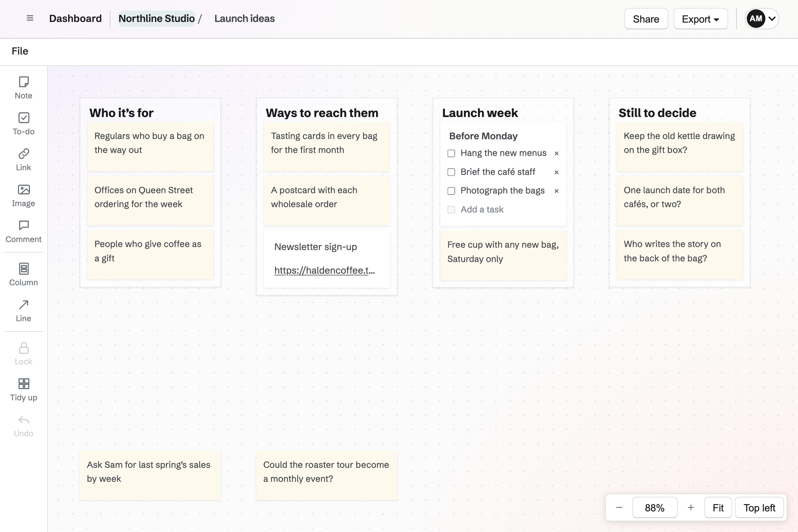Open the AM account menu
The image size is (798, 532).
(761, 19)
